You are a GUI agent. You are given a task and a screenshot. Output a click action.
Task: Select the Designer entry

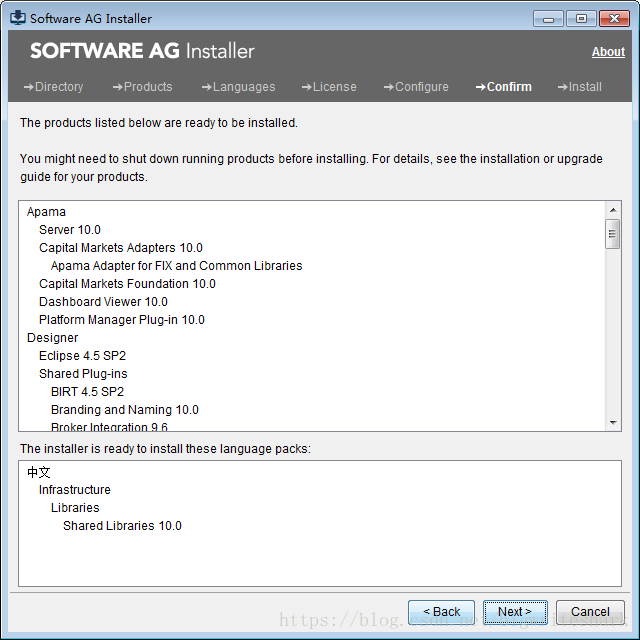(x=52, y=338)
